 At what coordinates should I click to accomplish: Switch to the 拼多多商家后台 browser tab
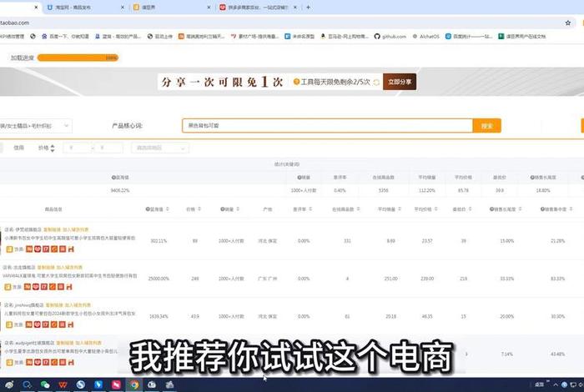tap(258, 8)
